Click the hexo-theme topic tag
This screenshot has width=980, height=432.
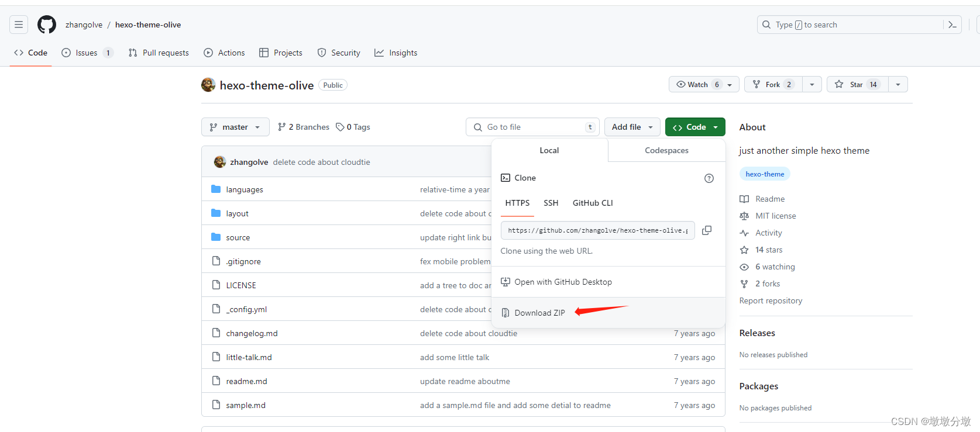765,174
